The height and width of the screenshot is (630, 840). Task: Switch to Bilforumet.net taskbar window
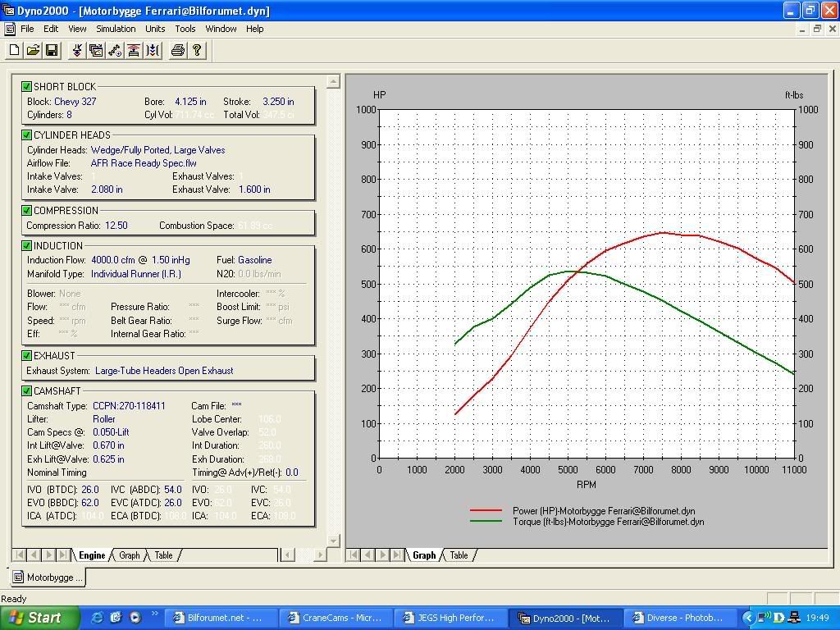tap(221, 618)
